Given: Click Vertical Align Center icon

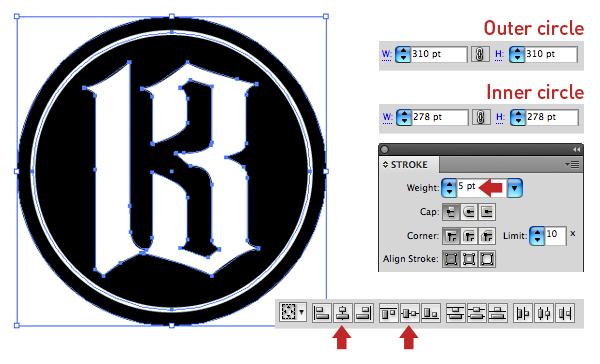Looking at the screenshot, I should click(409, 313).
